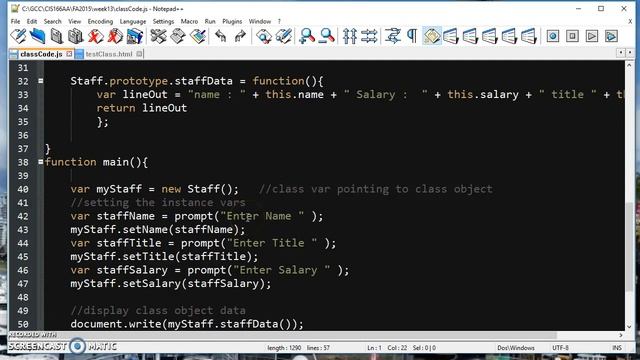The height and width of the screenshot is (360, 640).
Task: Open the View menu
Action: (x=74, y=21)
